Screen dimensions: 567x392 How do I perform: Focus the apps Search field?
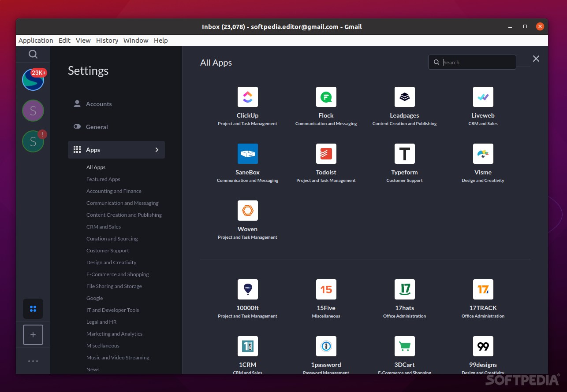(x=472, y=62)
